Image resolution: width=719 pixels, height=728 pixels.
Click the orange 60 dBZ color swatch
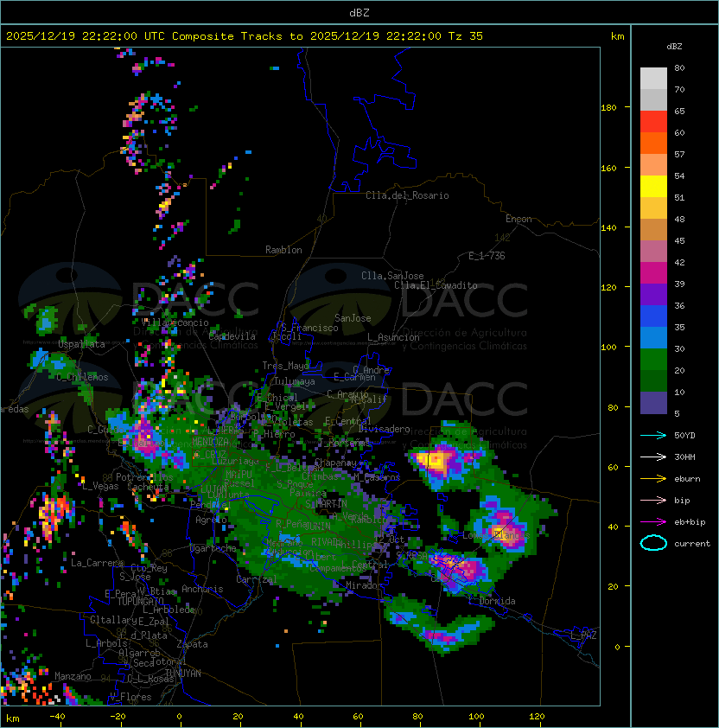tap(653, 143)
